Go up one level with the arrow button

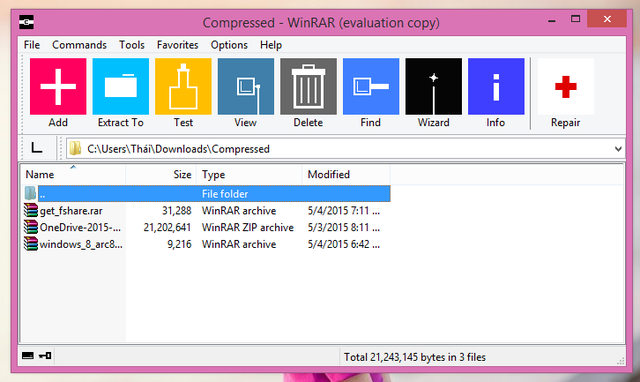point(37,148)
